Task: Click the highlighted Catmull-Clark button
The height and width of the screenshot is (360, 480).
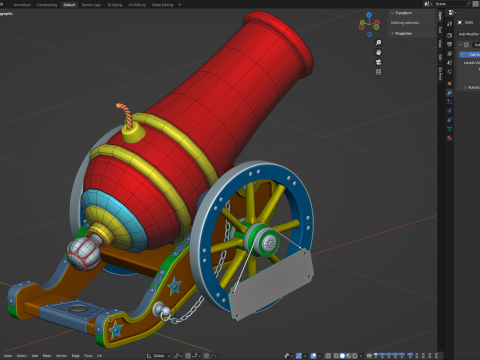Action: coord(470,54)
